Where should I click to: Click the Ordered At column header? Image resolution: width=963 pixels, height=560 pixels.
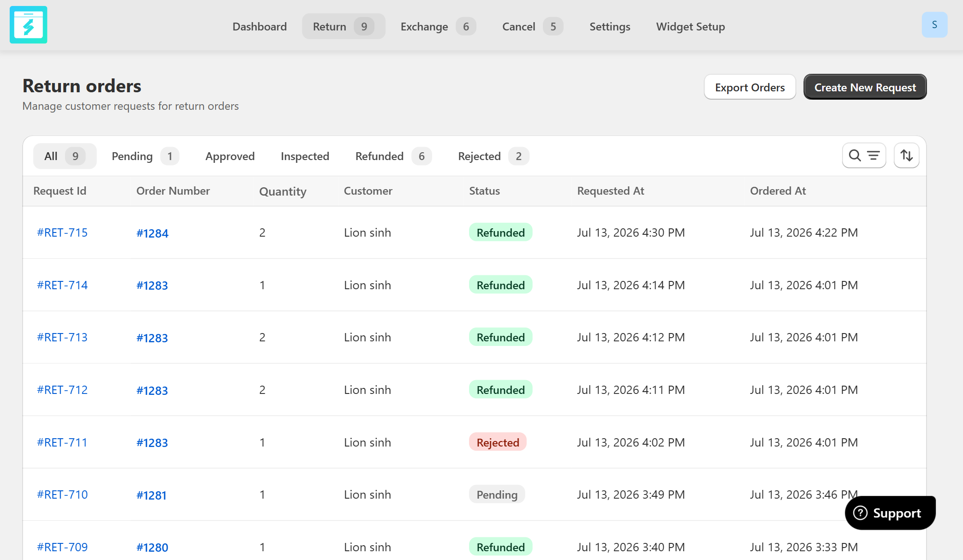coord(778,191)
